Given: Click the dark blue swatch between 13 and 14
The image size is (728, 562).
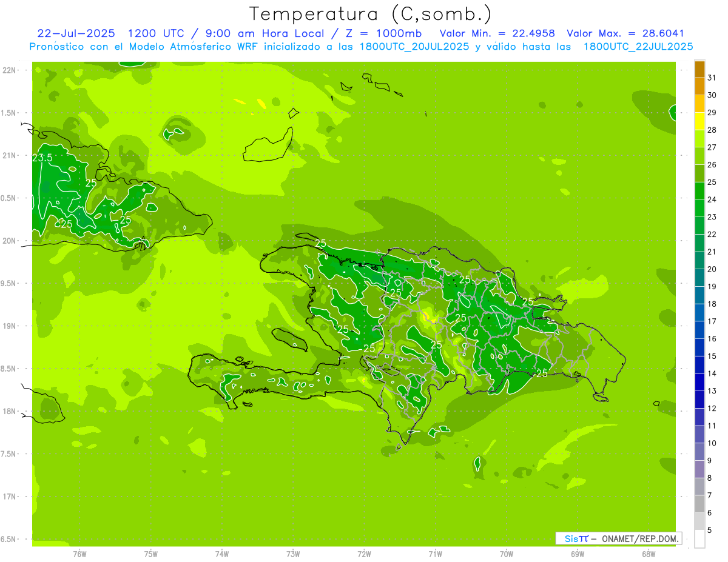Looking at the screenshot, I should [699, 383].
